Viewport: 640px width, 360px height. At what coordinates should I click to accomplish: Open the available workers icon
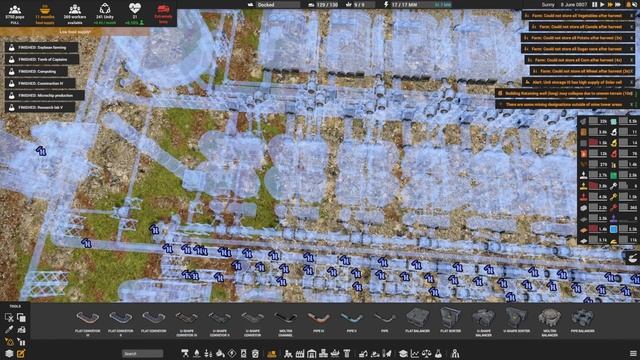click(x=75, y=9)
